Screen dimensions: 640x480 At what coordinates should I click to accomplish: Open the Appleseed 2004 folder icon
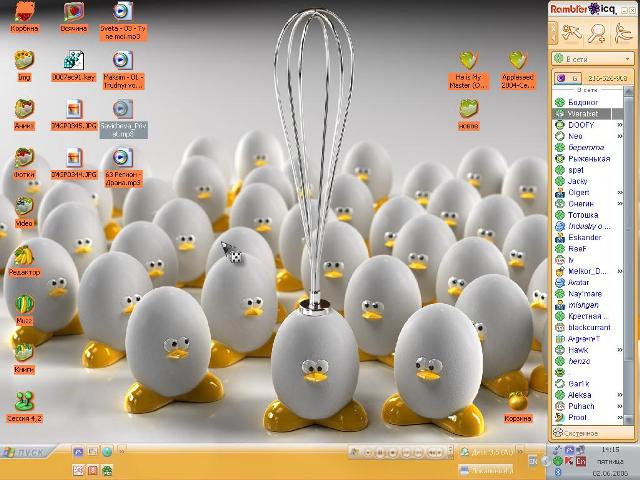[x=518, y=70]
